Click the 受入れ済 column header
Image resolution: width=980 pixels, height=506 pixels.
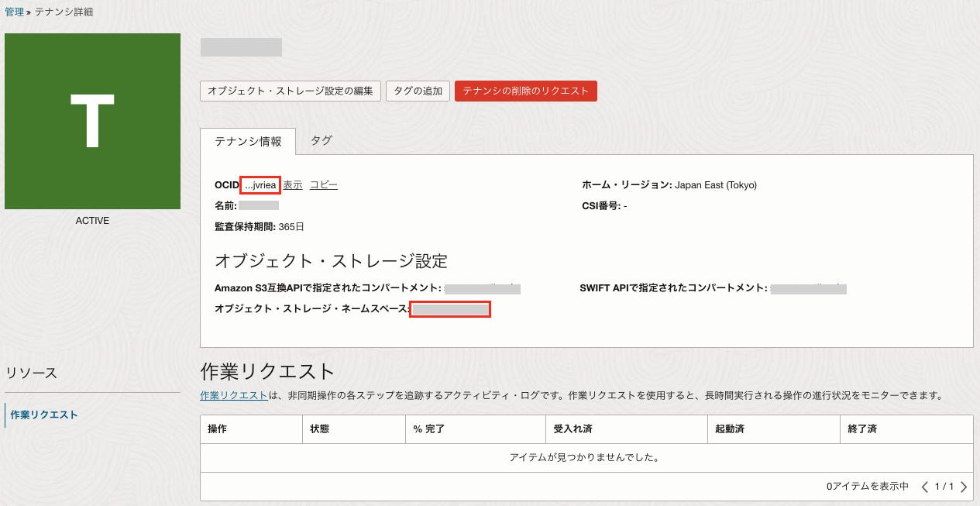[x=573, y=429]
